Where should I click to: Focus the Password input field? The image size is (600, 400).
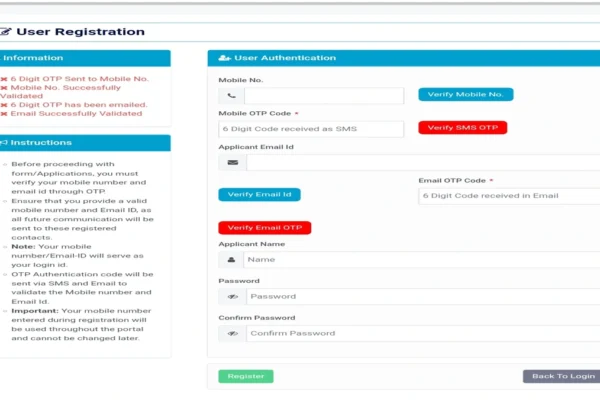point(420,297)
